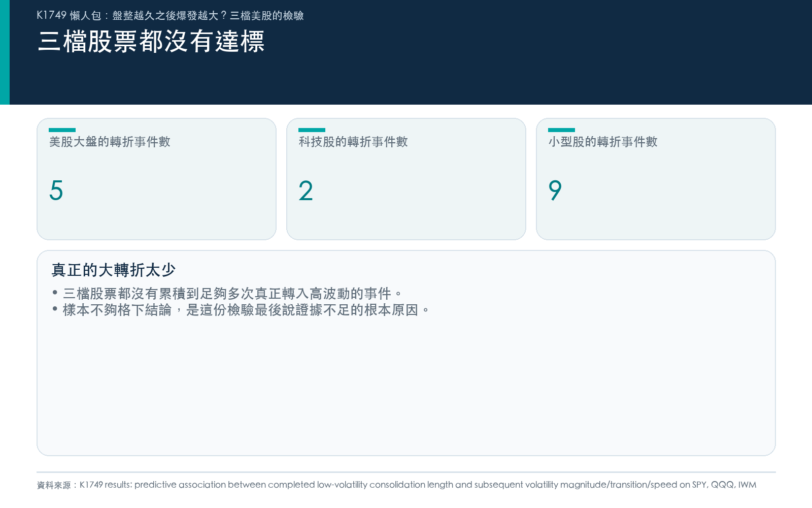Select the label 科技股的轉折事件數
This screenshot has height=508, width=812.
pyautogui.click(x=353, y=142)
